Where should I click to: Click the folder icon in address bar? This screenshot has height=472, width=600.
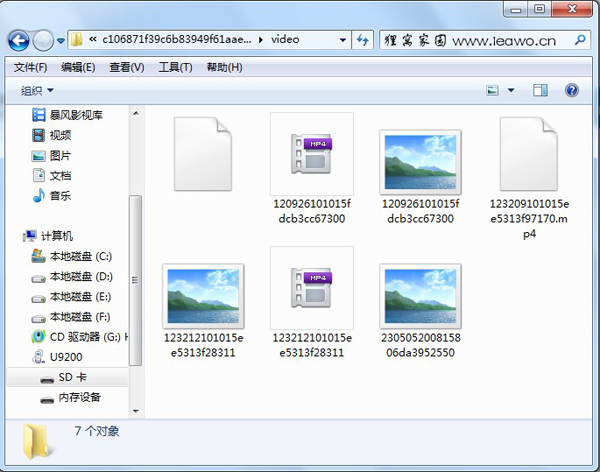[x=77, y=39]
